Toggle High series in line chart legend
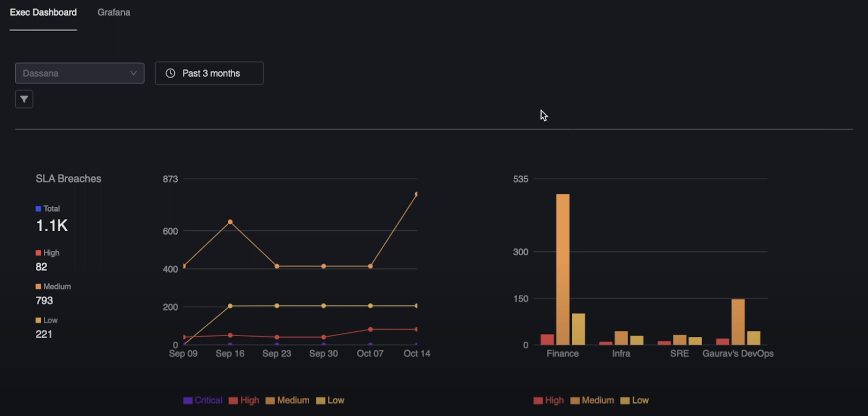Image resolution: width=868 pixels, height=416 pixels. tap(244, 400)
